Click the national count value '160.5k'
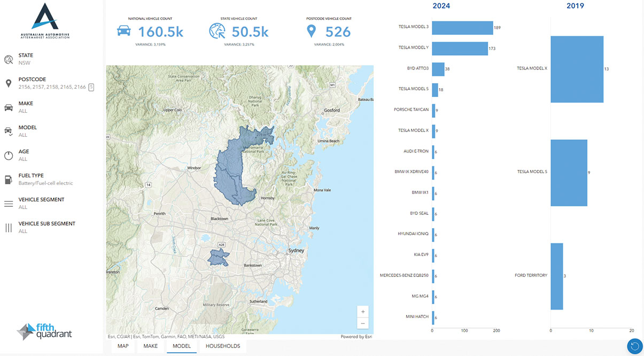The width and height of the screenshot is (644, 356). 161,32
